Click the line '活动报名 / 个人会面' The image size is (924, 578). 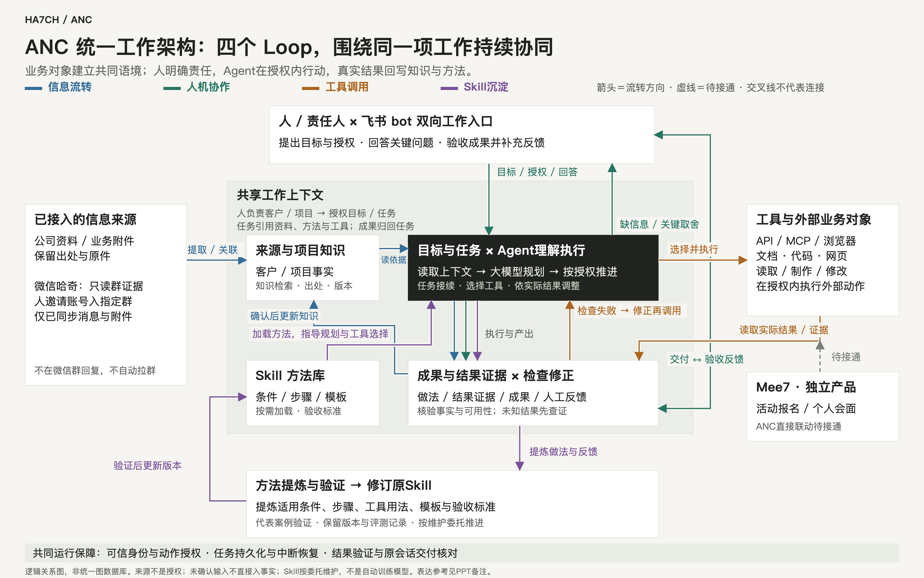(x=806, y=409)
